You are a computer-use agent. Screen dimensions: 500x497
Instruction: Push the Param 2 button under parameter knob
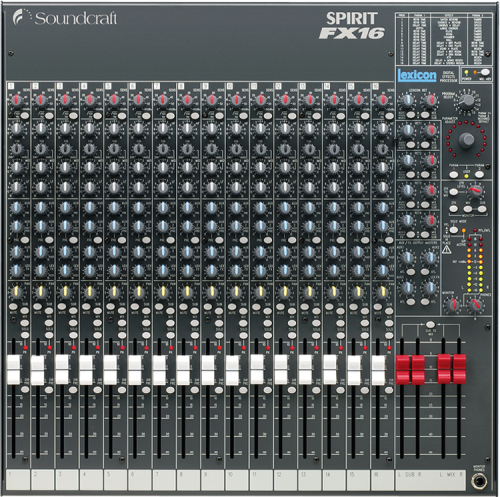point(479,174)
